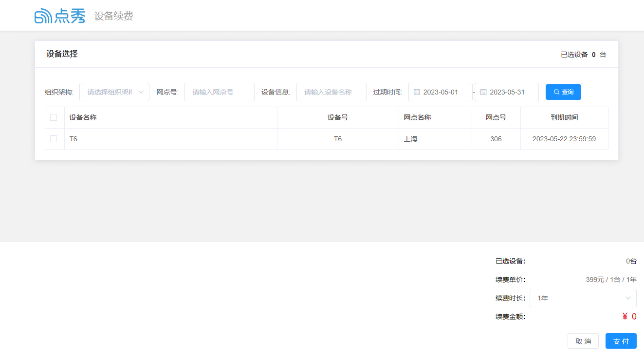Open the 组织架构 dropdown
This screenshot has height=356, width=644.
tap(114, 92)
